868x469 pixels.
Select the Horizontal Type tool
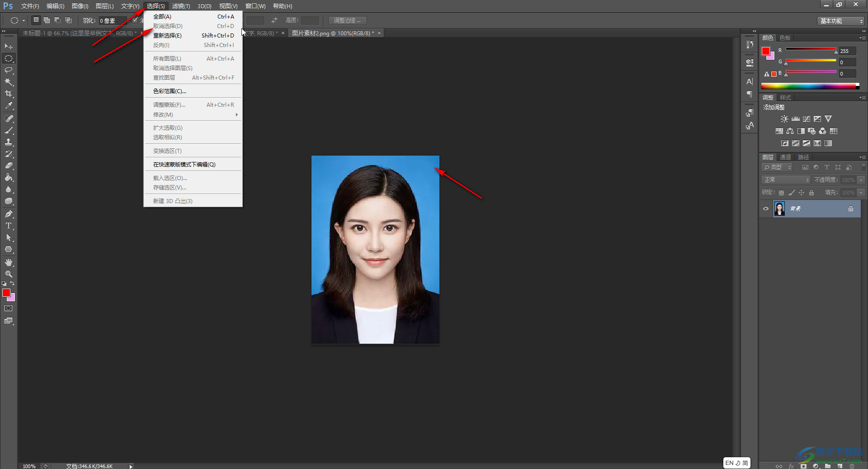pyautogui.click(x=9, y=226)
